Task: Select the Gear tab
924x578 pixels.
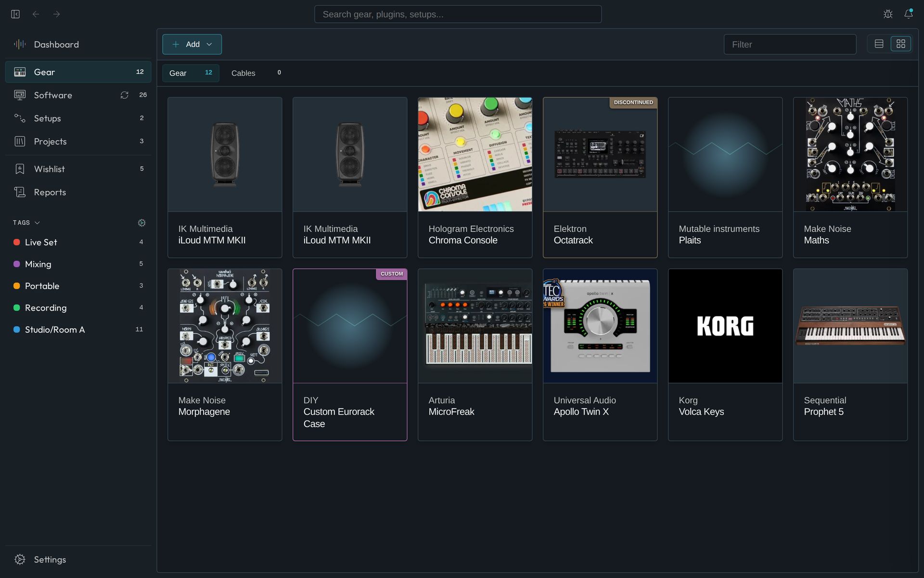Action: click(x=191, y=73)
